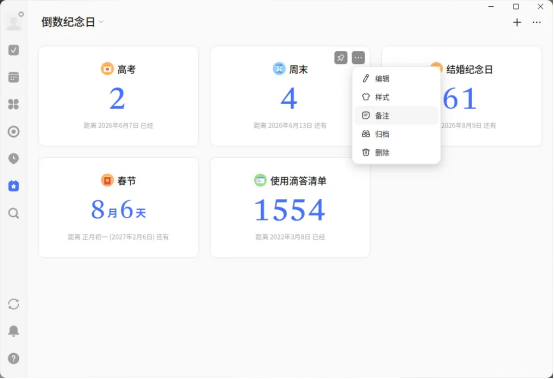This screenshot has height=379, width=554.
Task: Open the search magnifier in sidebar
Action: [x=14, y=213]
